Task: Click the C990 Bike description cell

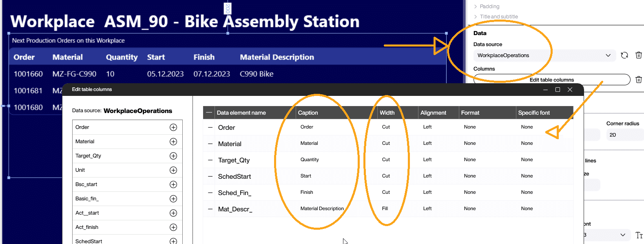Action: click(257, 74)
